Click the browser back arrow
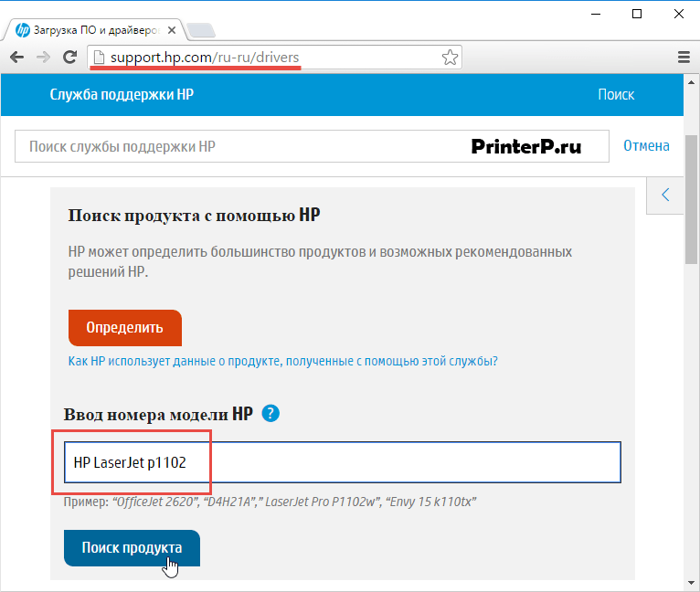 pyautogui.click(x=17, y=58)
